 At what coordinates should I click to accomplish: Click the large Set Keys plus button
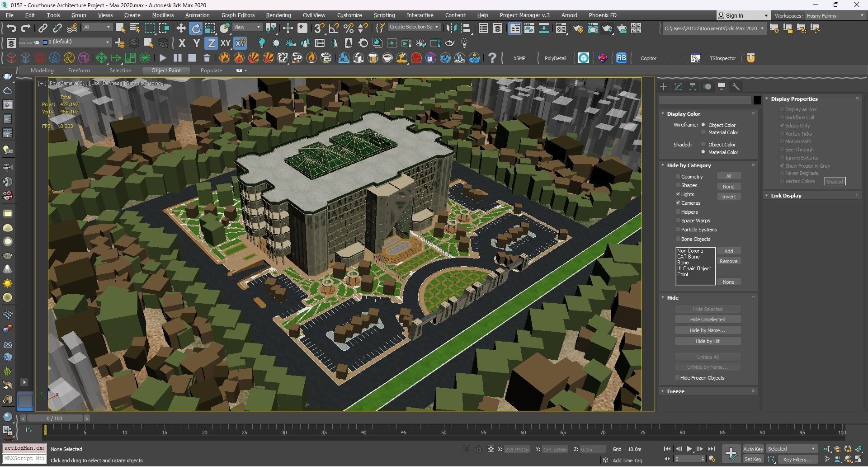point(731,454)
